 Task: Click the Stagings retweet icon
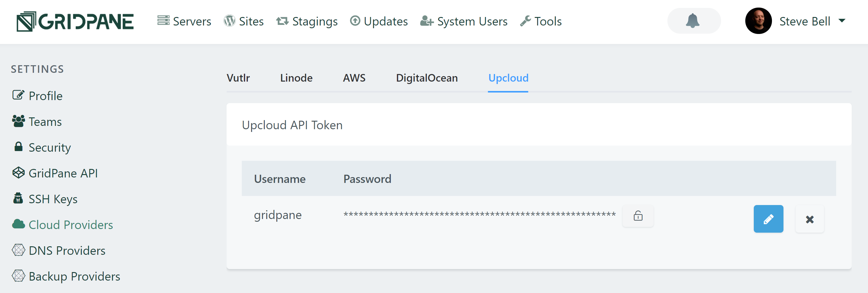(x=282, y=21)
